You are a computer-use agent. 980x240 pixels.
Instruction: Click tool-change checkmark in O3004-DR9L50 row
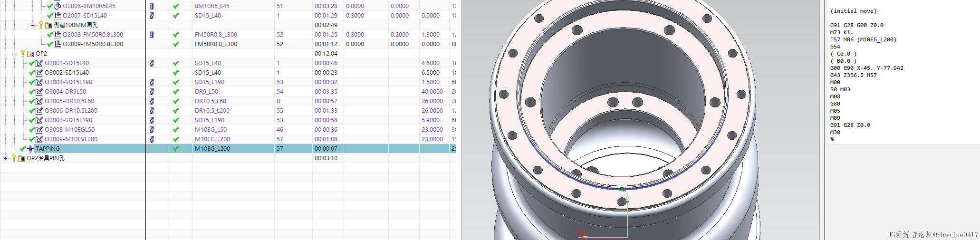(176, 92)
